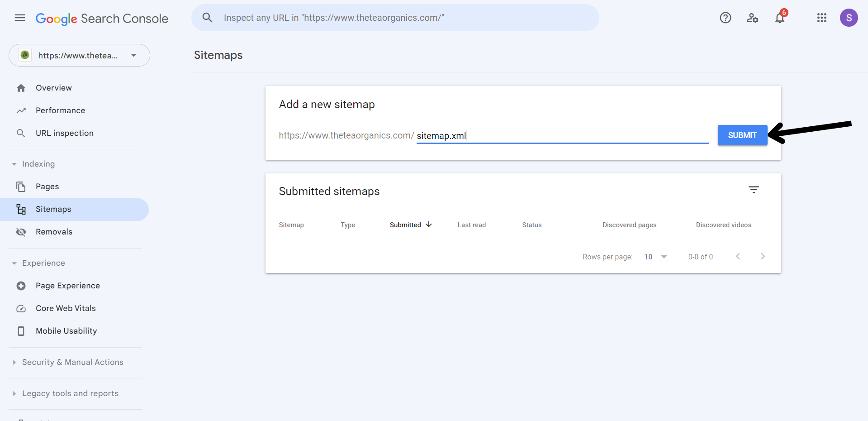The image size is (868, 421).
Task: Open the Google apps grid
Action: (821, 18)
